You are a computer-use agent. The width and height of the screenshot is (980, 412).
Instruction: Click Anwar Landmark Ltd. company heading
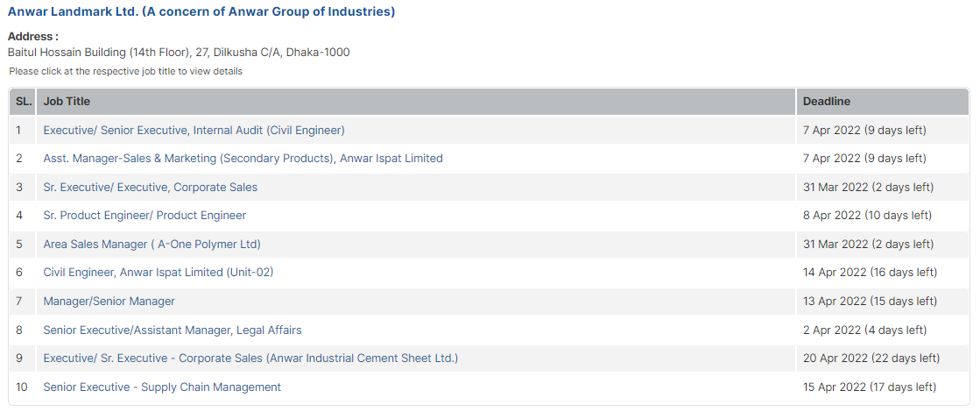tap(201, 12)
